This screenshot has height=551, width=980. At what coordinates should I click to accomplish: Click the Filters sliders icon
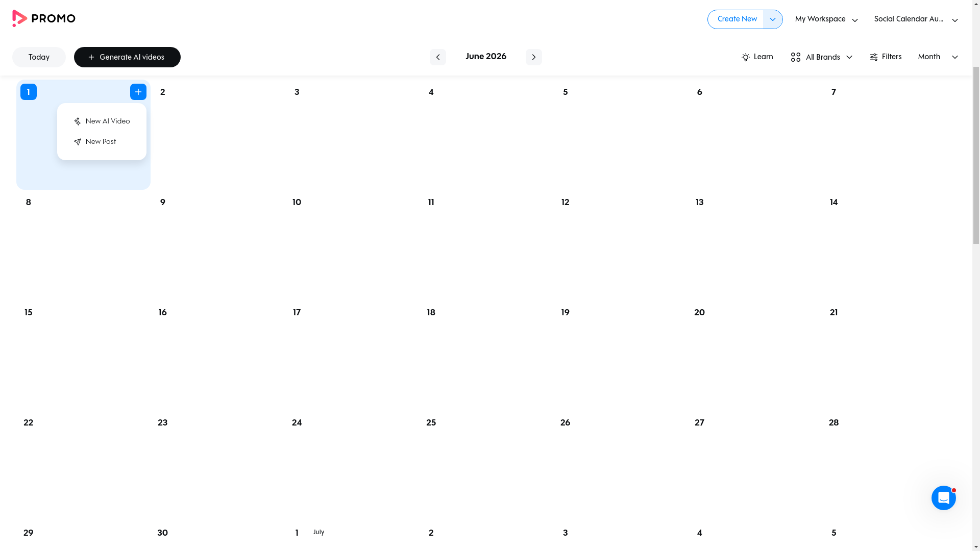pyautogui.click(x=874, y=57)
